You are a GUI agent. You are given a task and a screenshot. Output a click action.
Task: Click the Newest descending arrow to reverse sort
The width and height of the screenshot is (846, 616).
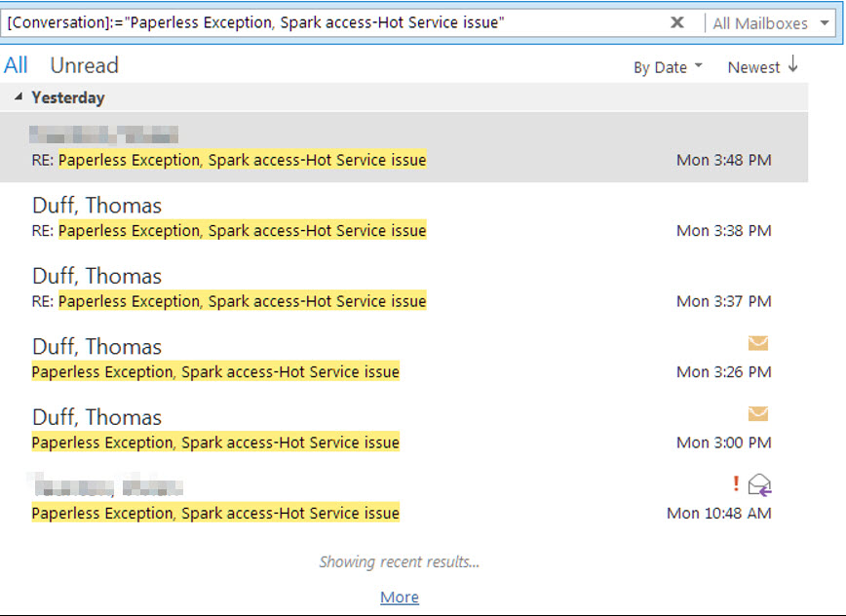[x=790, y=66]
